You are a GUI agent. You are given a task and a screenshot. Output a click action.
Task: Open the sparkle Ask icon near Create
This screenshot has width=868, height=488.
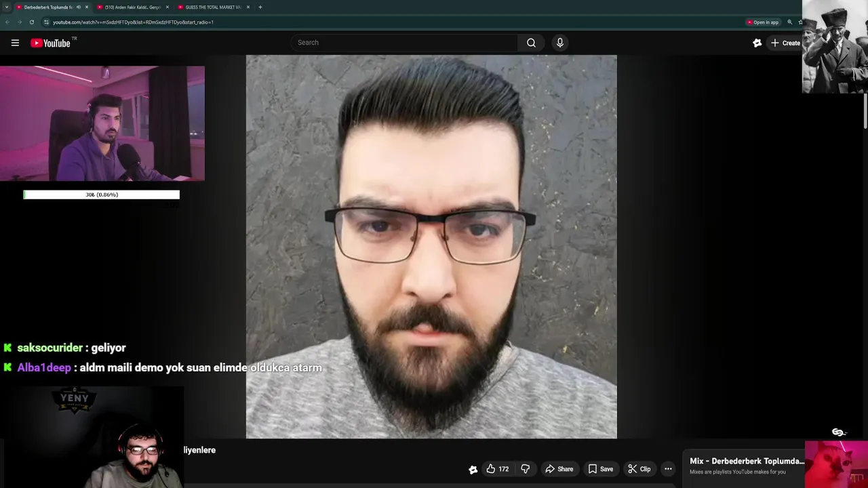pyautogui.click(x=757, y=43)
